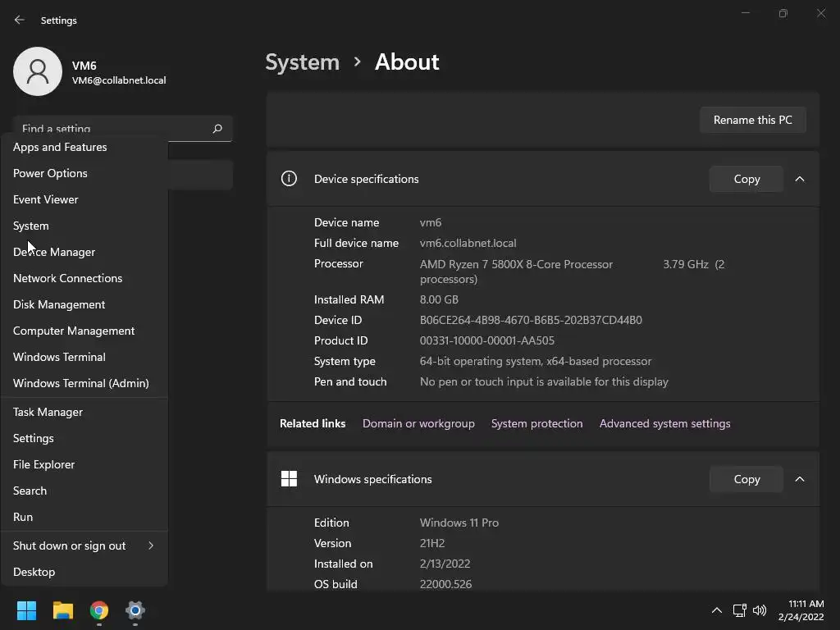Collapse the Device specifications section
This screenshot has width=840, height=630.
pos(800,179)
